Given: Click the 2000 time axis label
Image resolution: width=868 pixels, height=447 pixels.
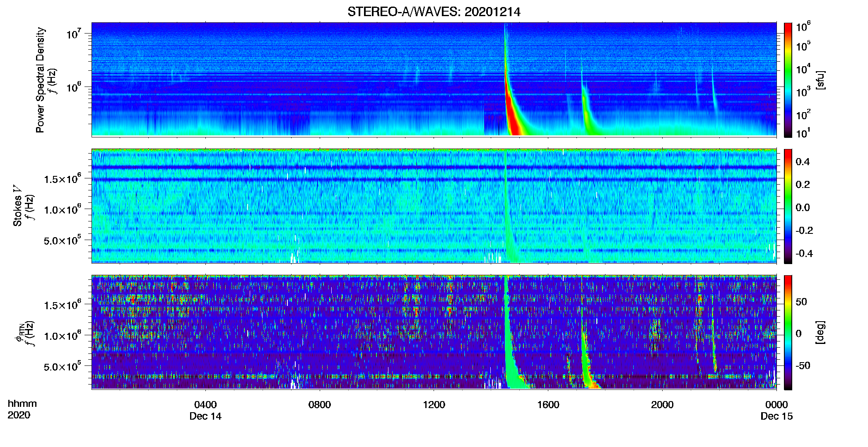Looking at the screenshot, I should tap(662, 405).
